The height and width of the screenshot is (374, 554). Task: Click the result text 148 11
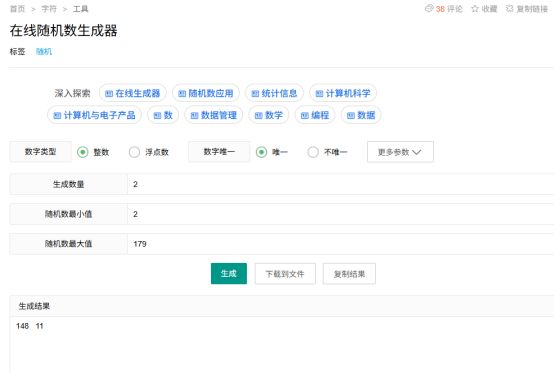click(x=30, y=326)
